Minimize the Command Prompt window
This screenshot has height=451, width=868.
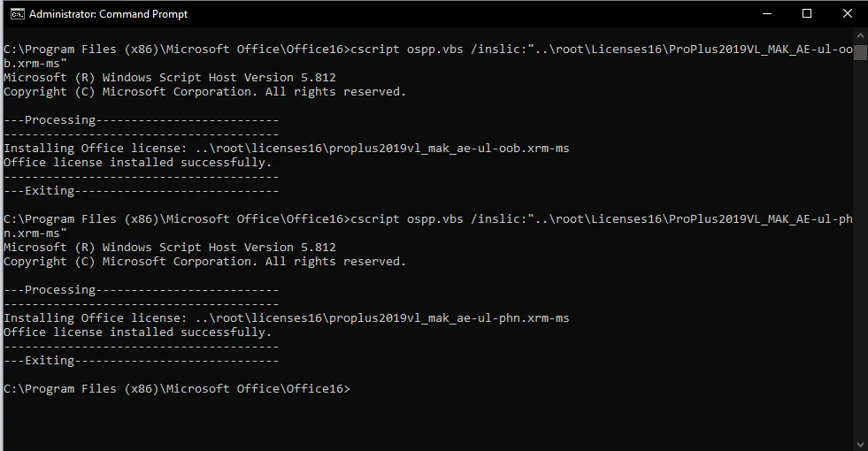[x=767, y=14]
